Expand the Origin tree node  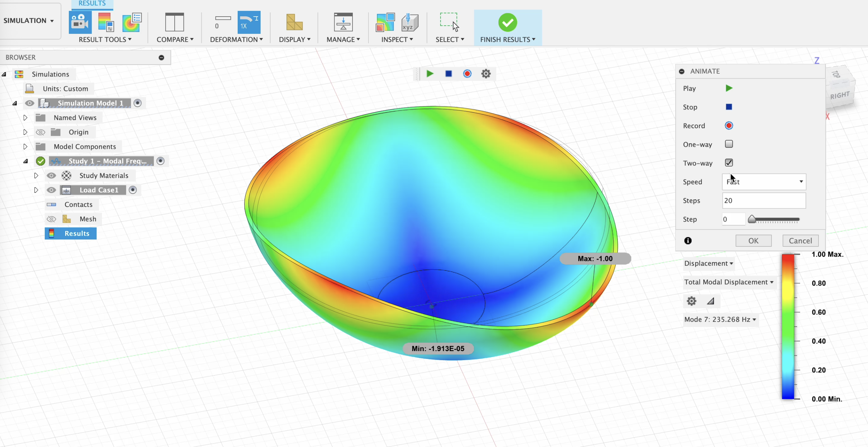pos(25,132)
